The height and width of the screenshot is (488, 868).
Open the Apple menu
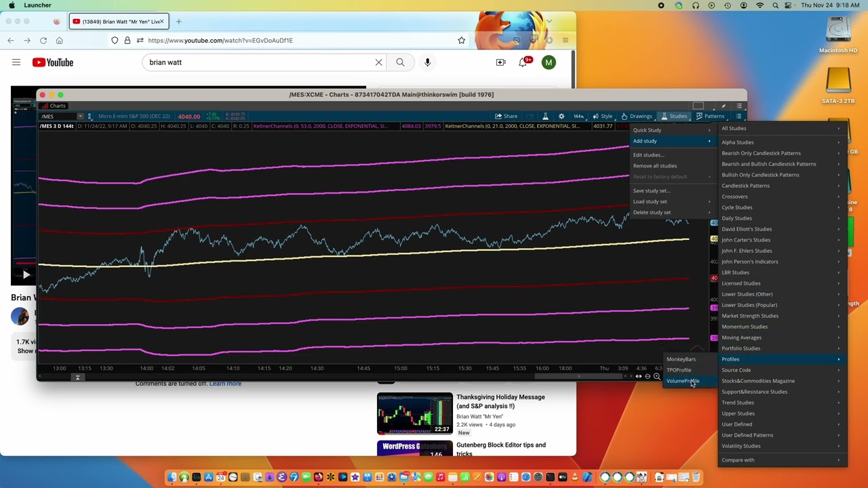tap(12, 5)
